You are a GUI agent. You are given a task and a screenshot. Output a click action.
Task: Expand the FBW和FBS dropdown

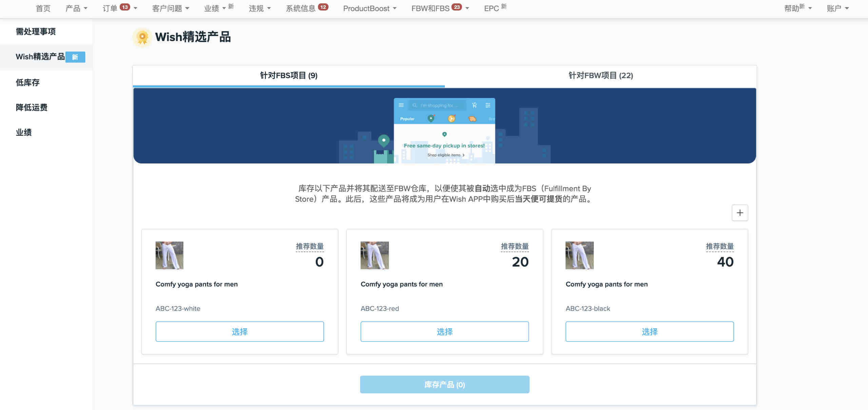tap(440, 8)
